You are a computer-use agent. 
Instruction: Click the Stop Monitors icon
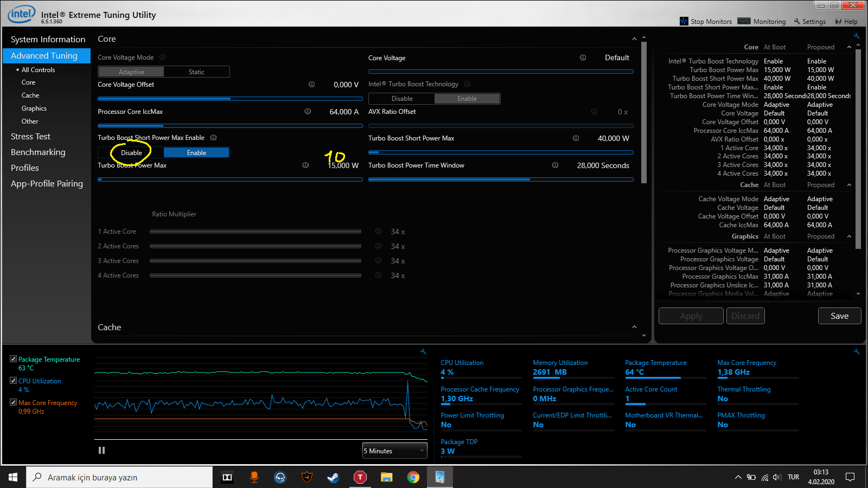pos(684,21)
